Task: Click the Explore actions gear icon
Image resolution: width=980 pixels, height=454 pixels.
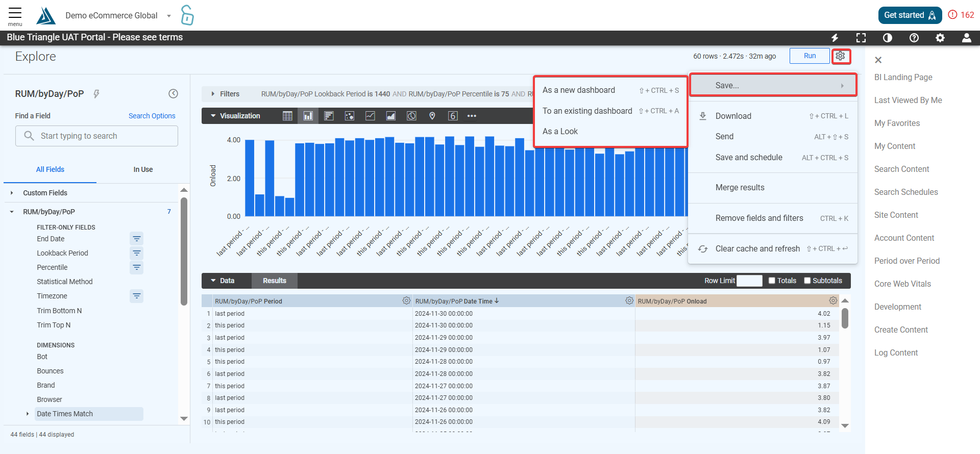Action: pos(841,56)
